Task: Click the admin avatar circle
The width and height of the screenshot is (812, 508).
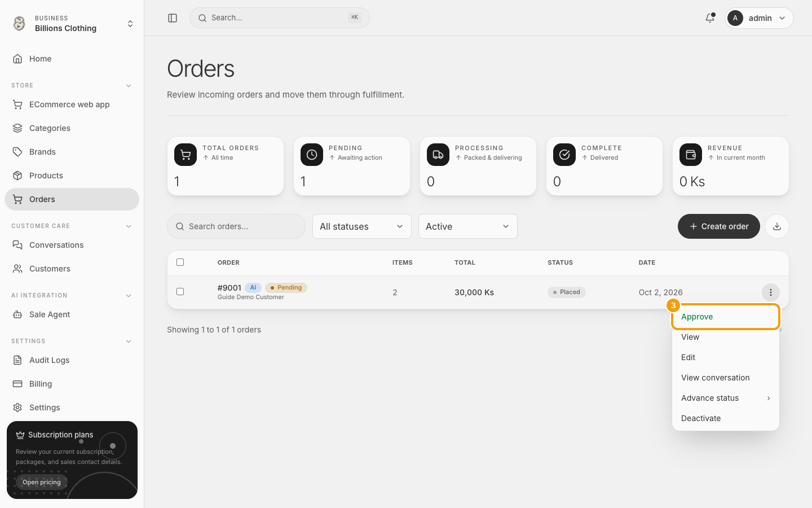Action: click(735, 18)
